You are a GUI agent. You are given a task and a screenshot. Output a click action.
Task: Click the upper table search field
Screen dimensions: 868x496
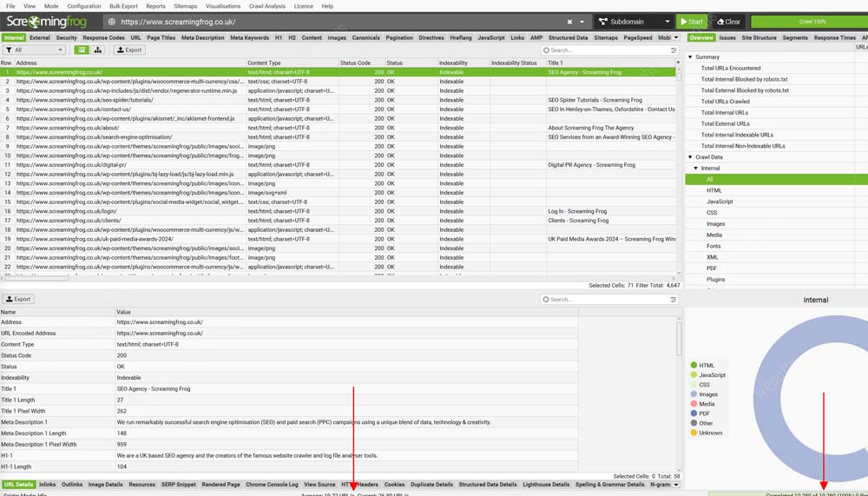(x=606, y=50)
